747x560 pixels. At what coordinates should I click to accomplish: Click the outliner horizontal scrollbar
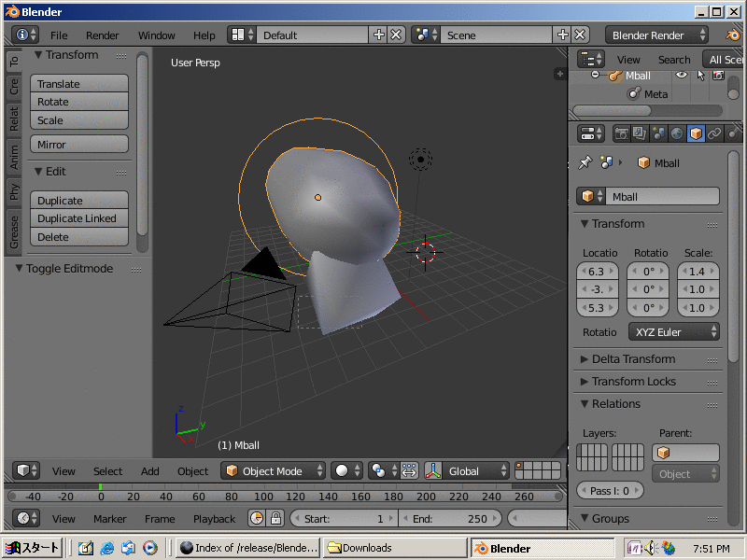pos(612,110)
